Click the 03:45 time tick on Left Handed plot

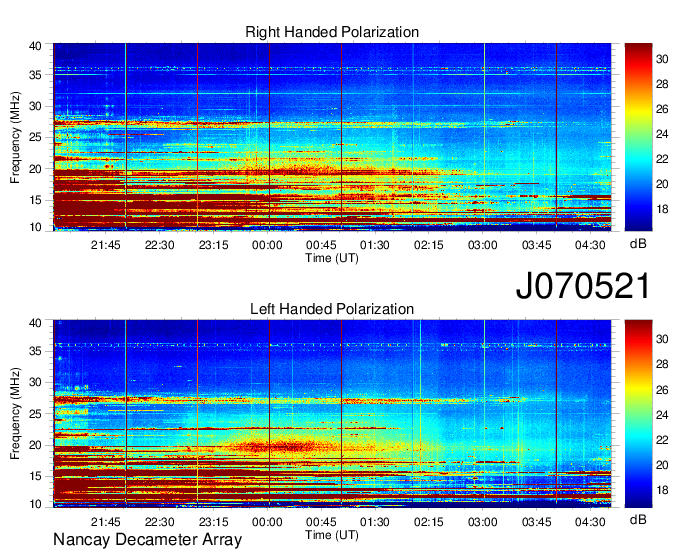[536, 522]
